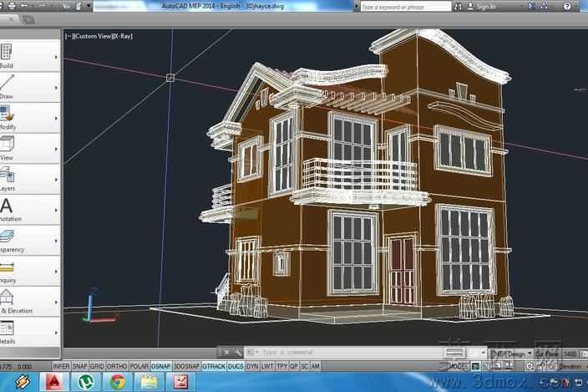588x392 pixels.
Task: Open File Explorer folder from taskbar
Action: click(x=149, y=382)
